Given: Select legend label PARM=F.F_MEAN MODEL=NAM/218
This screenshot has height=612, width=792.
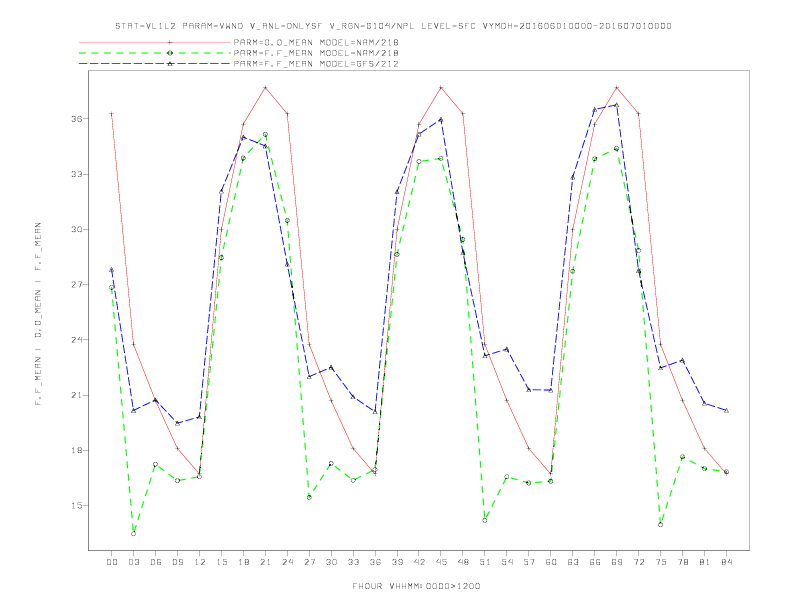Looking at the screenshot, I should tap(316, 53).
